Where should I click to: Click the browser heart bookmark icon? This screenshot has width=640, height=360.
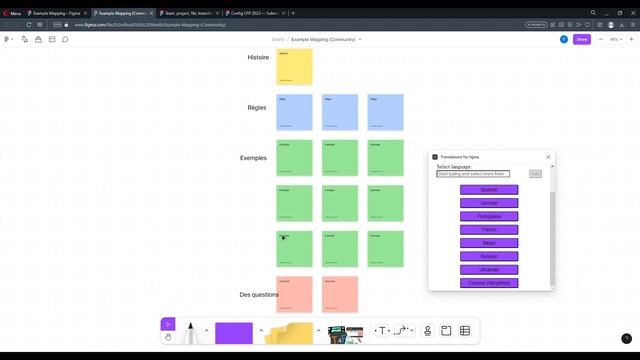coord(587,25)
